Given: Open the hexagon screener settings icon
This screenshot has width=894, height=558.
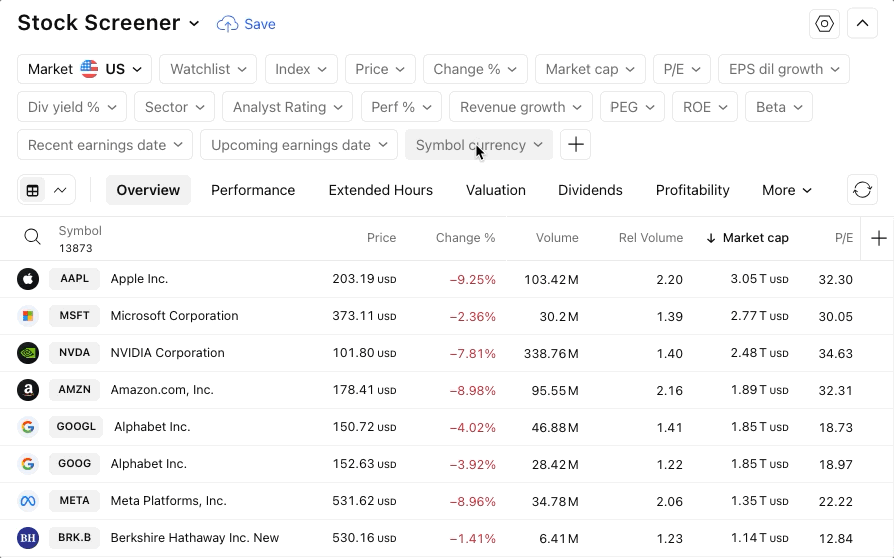Looking at the screenshot, I should [x=825, y=24].
